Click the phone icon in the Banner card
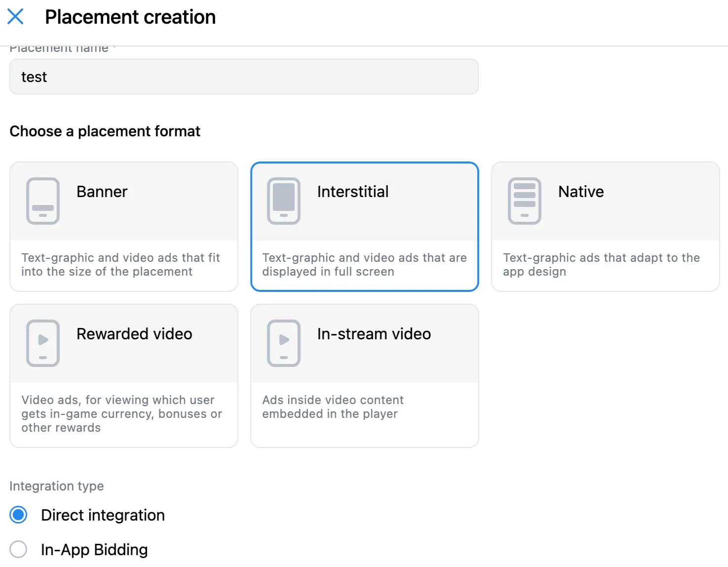The height and width of the screenshot is (567, 728). 42,201
